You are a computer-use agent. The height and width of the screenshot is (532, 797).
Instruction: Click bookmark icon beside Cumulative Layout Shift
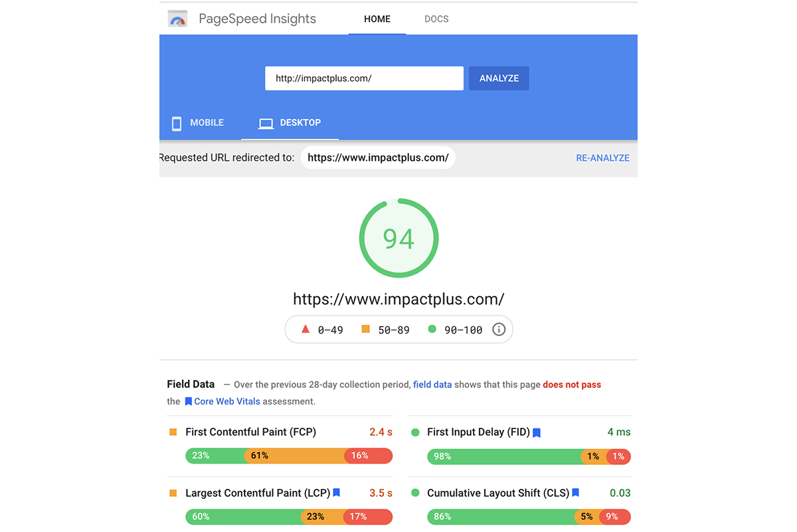coord(576,493)
